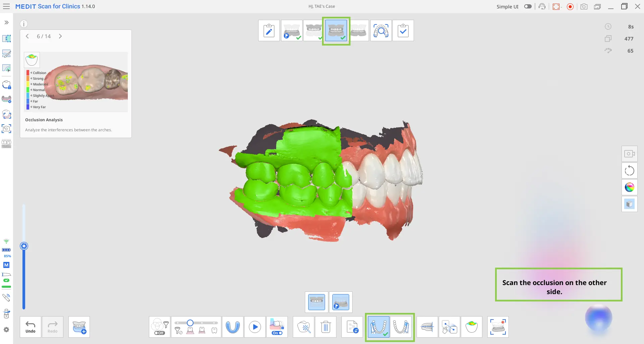Viewport: 644px width, 344px height.
Task: Click the wireless handpiece connection icon
Action: tap(6, 297)
